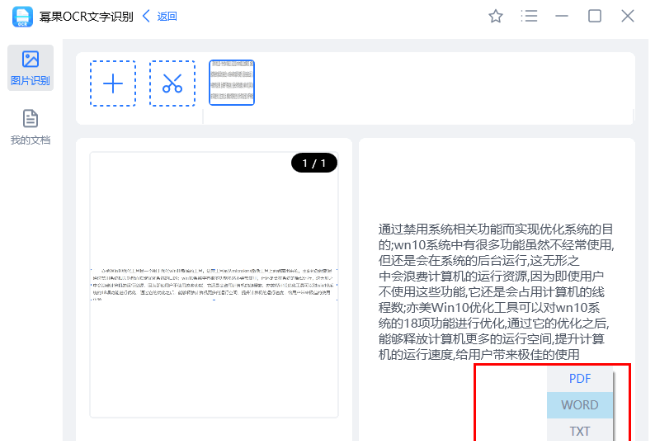Click the plus icon to add an image
This screenshot has width=649, height=441.
(x=113, y=83)
